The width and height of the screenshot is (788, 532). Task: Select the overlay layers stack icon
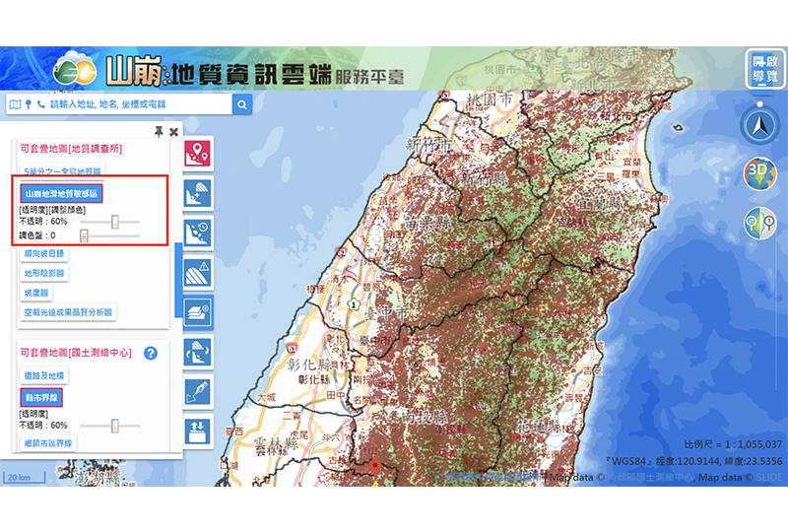point(199,310)
